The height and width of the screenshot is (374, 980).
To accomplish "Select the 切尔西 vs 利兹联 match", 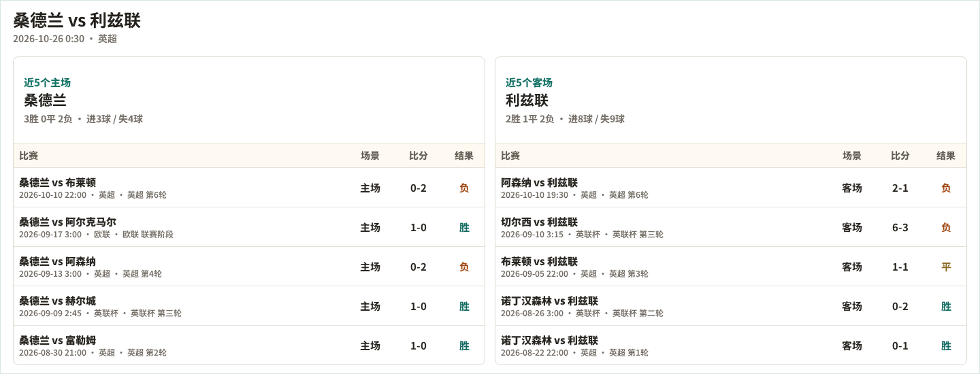I will [x=731, y=227].
